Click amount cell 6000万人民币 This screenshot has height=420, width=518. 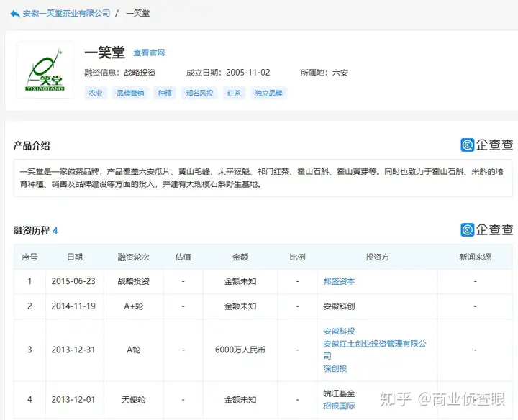[x=240, y=350]
